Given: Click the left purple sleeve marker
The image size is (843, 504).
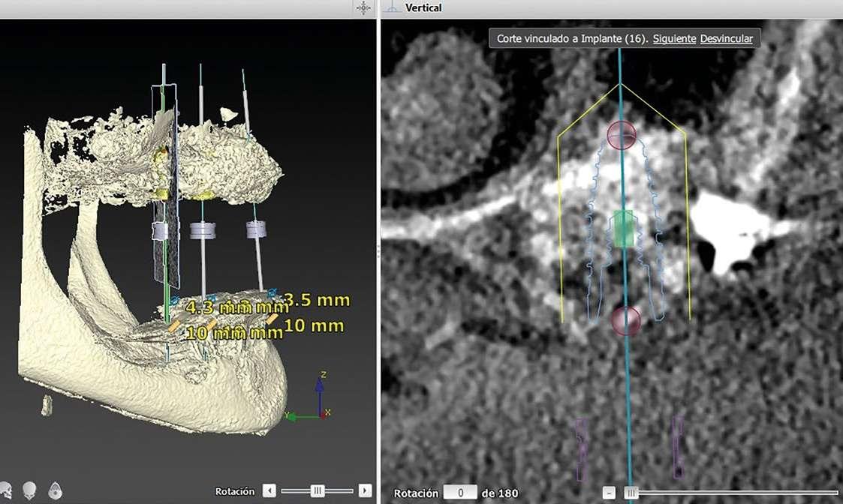Looking at the screenshot, I should (580, 449).
